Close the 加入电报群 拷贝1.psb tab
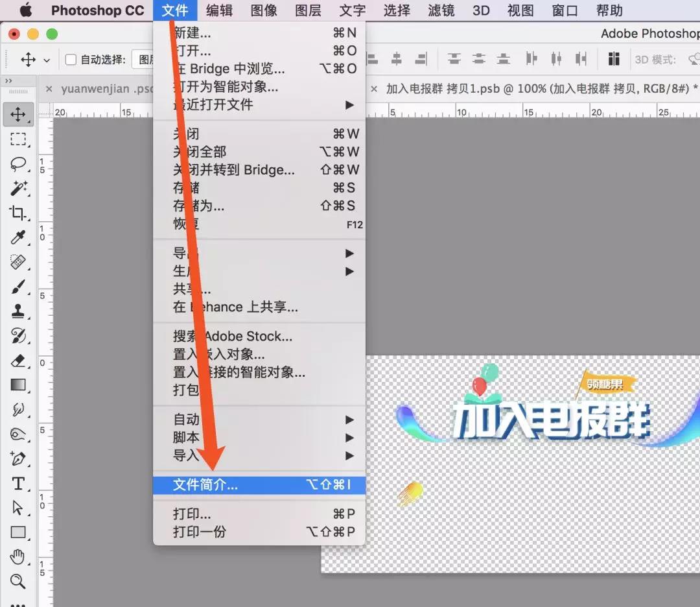Image resolution: width=700 pixels, height=607 pixels. (374, 89)
